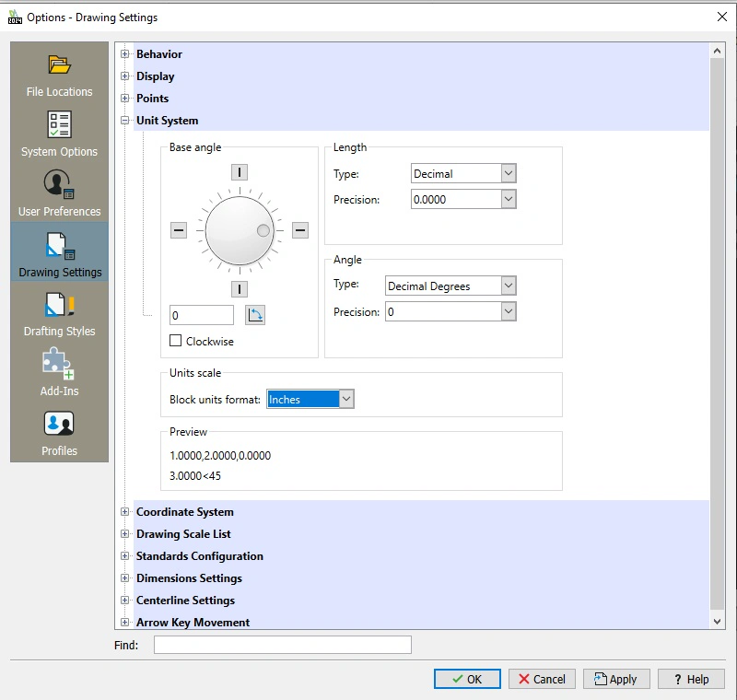The image size is (737, 700).
Task: Expand Centerline Settings node
Action: point(124,600)
